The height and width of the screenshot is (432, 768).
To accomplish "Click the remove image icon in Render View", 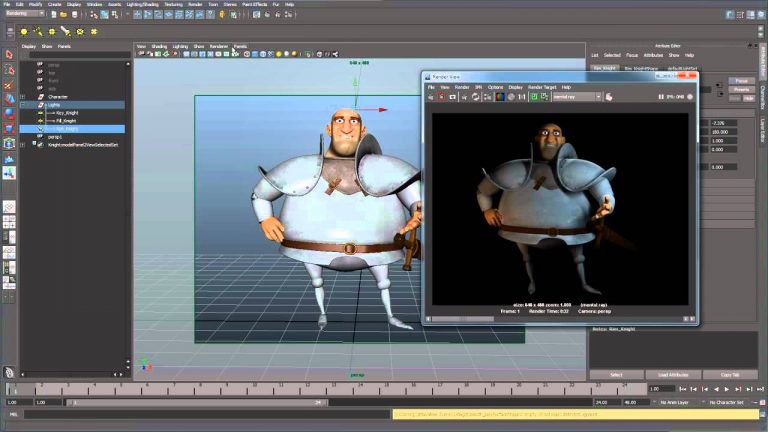I will point(544,97).
